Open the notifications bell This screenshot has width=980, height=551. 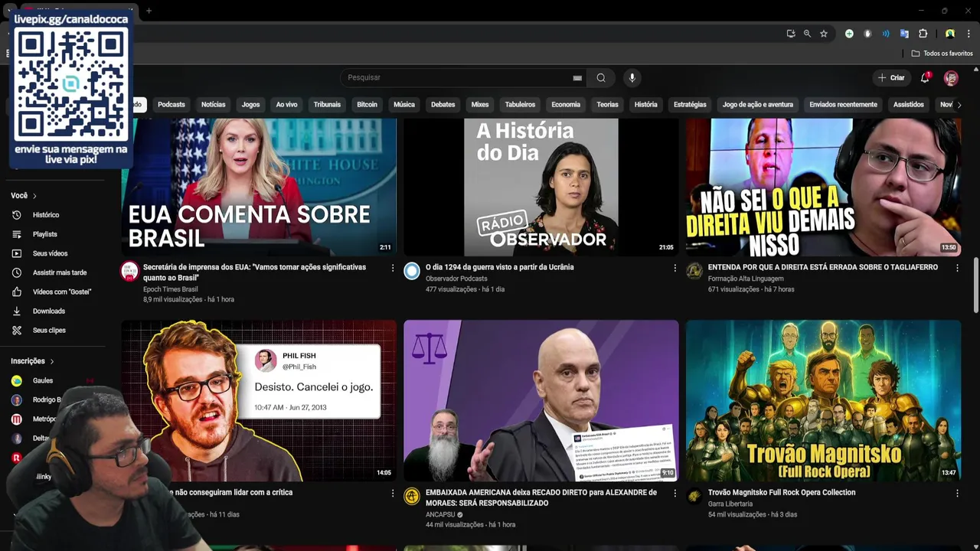[x=925, y=77]
